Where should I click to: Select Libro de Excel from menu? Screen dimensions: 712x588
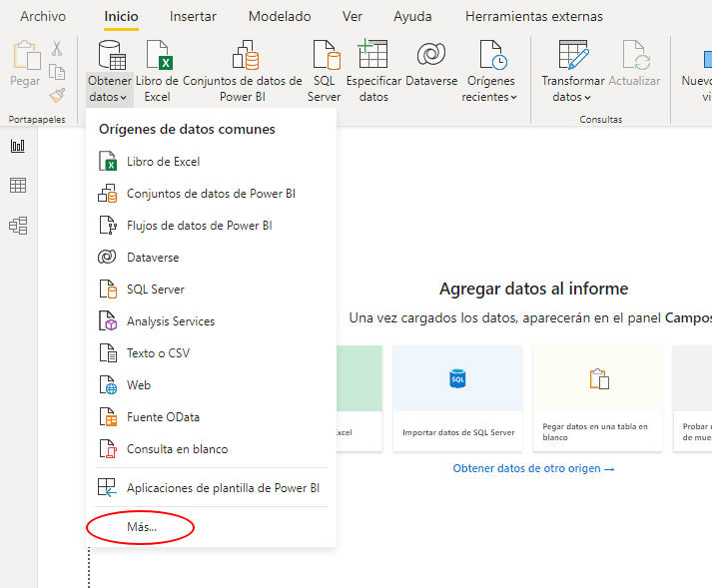211,162
